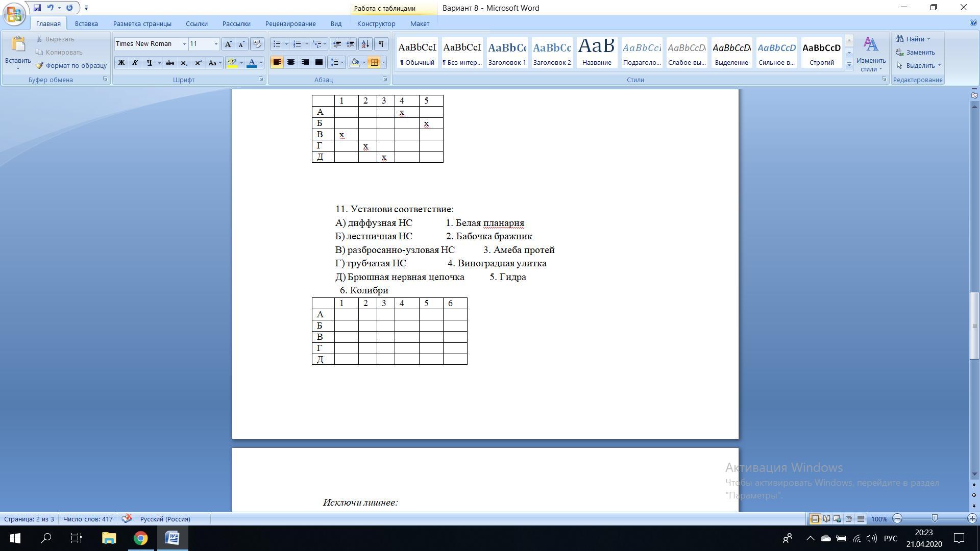
Task: Apply the superscript x² formatting
Action: coord(198,63)
